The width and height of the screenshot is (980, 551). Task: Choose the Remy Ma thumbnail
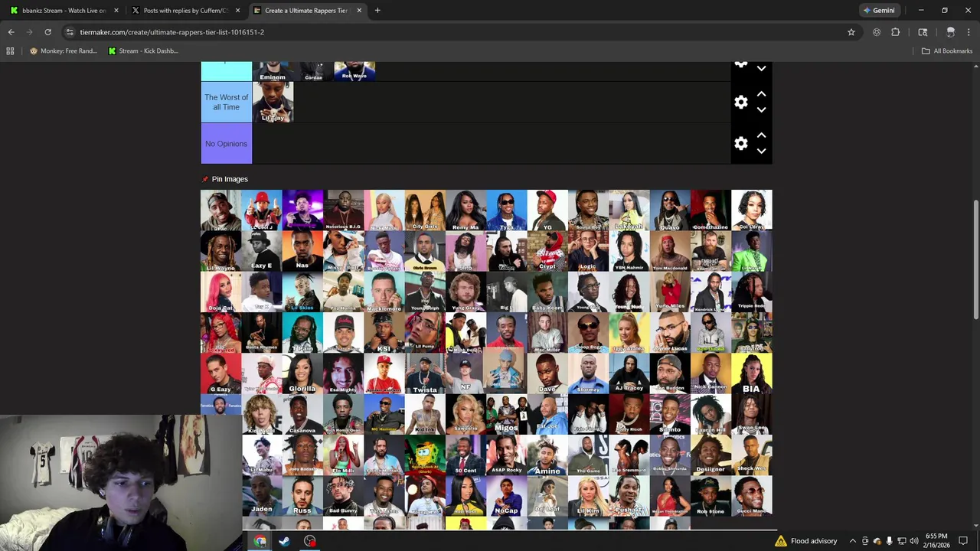(465, 210)
